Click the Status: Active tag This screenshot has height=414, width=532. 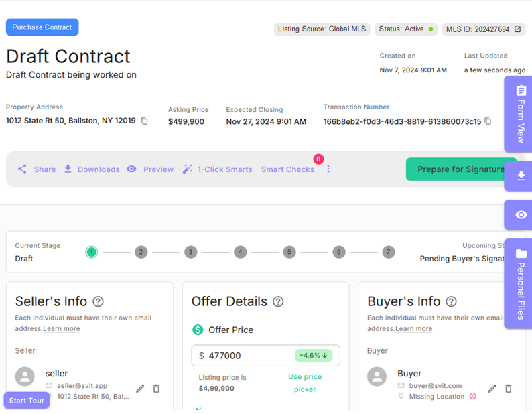tap(406, 29)
